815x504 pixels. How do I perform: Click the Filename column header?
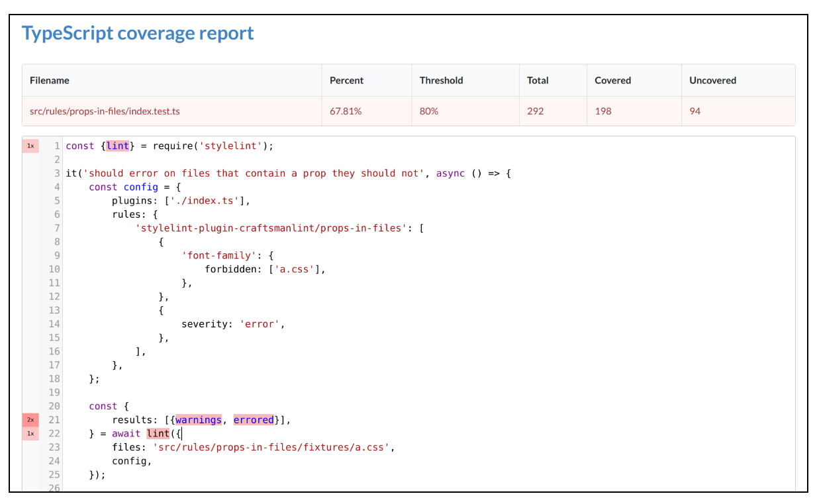click(50, 80)
